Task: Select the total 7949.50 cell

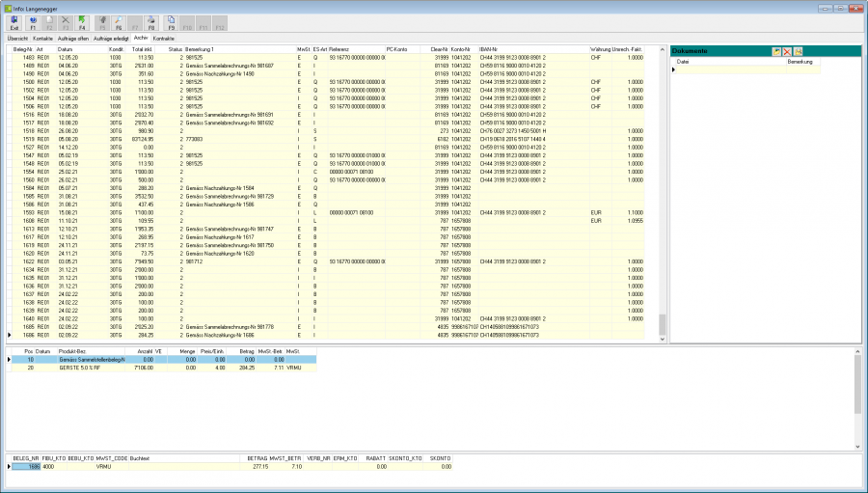Action: [141, 261]
